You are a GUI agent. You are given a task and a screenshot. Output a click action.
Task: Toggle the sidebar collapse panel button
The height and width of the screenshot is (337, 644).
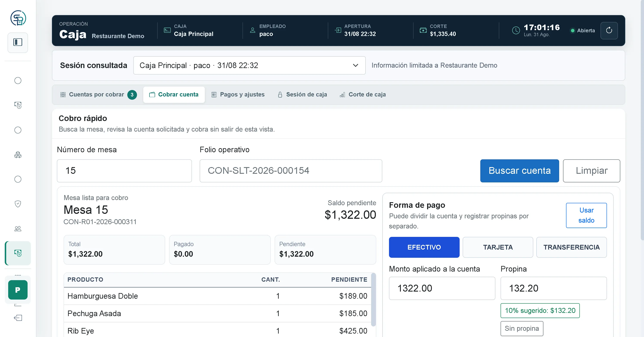[18, 42]
